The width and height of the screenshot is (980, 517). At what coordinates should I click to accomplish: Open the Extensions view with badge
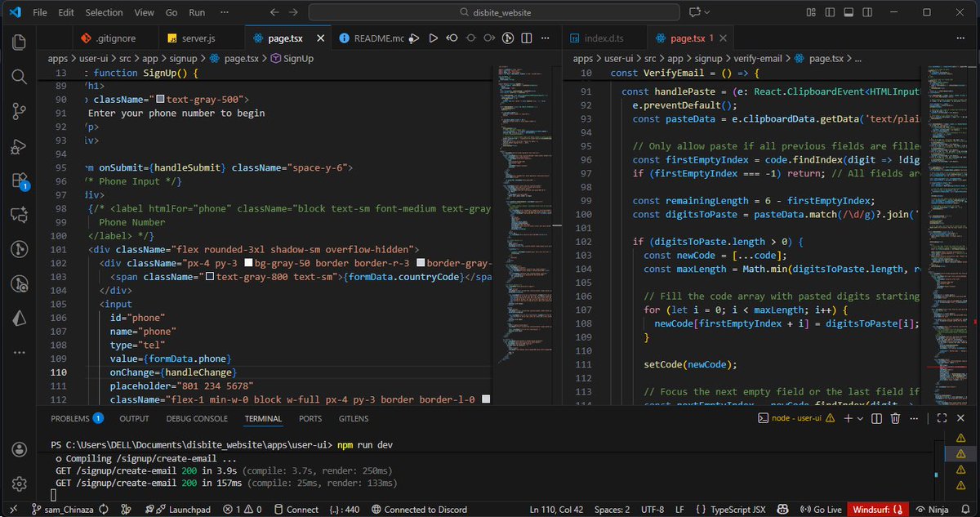[20, 181]
